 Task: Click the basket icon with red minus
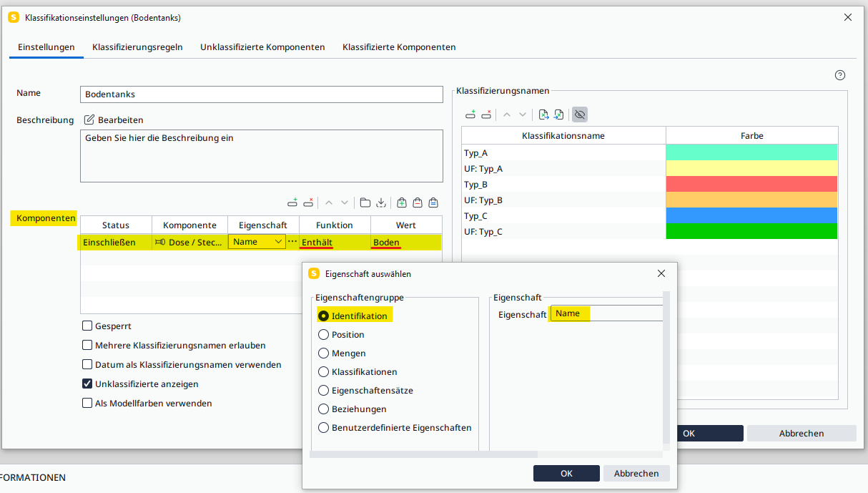pyautogui.click(x=418, y=202)
